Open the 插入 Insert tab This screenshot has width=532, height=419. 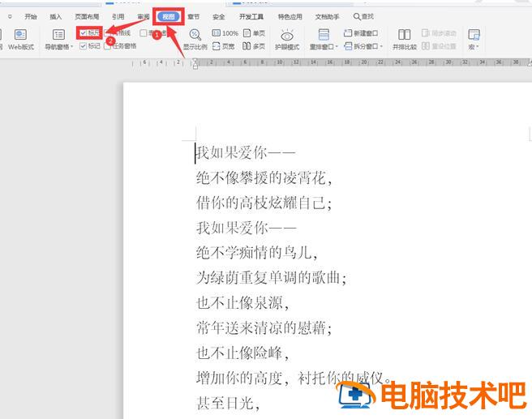click(56, 16)
